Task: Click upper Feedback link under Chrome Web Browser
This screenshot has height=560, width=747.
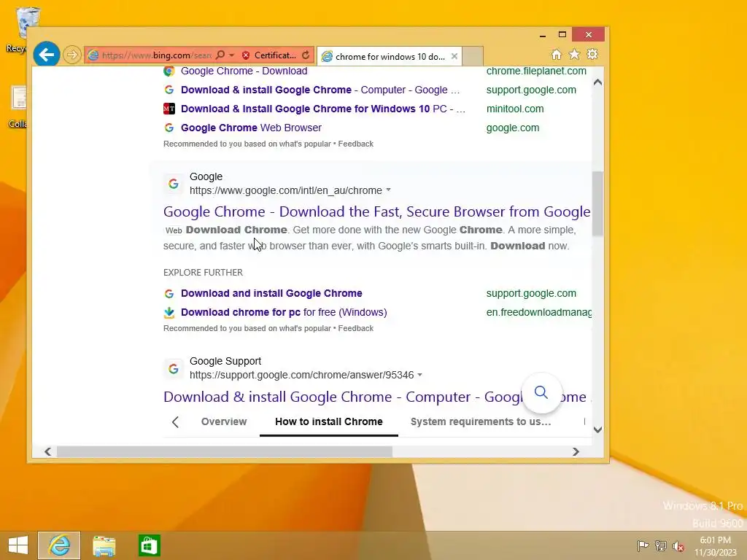Action: point(356,144)
